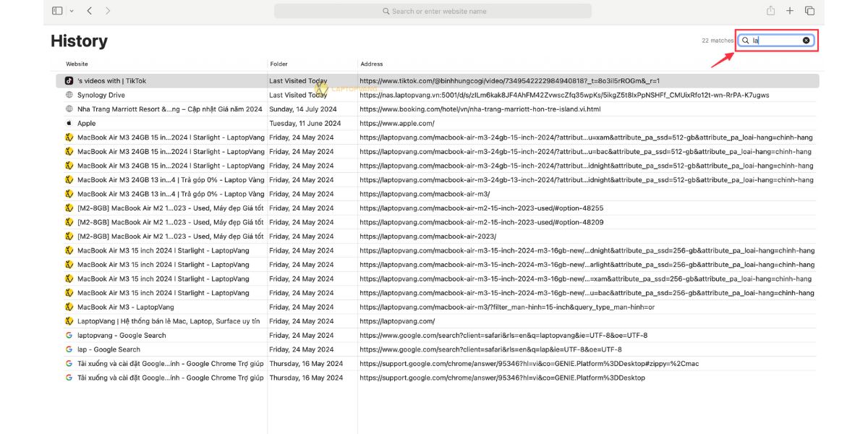Select the laptopvang - Google Search entry

click(x=122, y=336)
